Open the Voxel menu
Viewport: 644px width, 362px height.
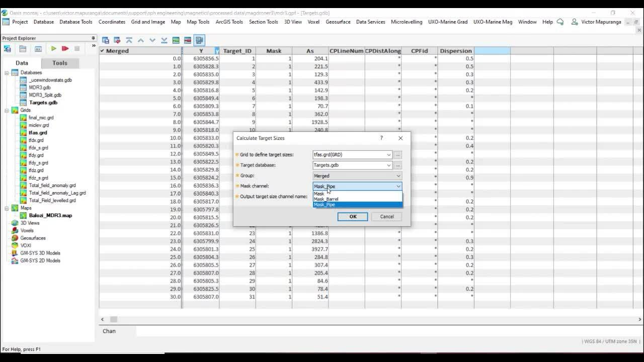313,22
